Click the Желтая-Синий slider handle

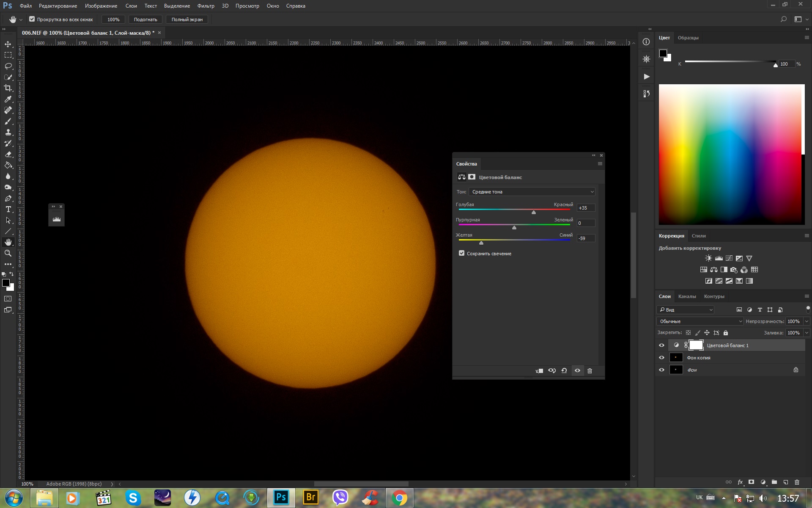pos(481,243)
